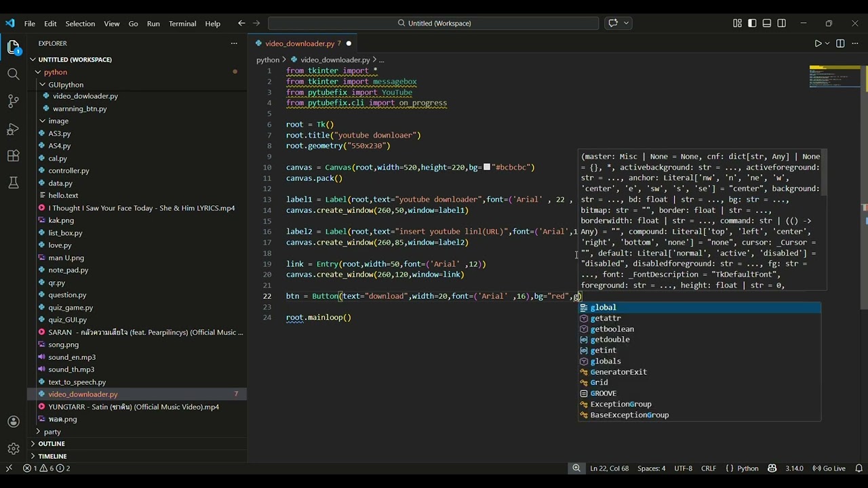Viewport: 868px width, 488px height.
Task: Choose 'global' in the autocomplete list
Action: coord(699,308)
